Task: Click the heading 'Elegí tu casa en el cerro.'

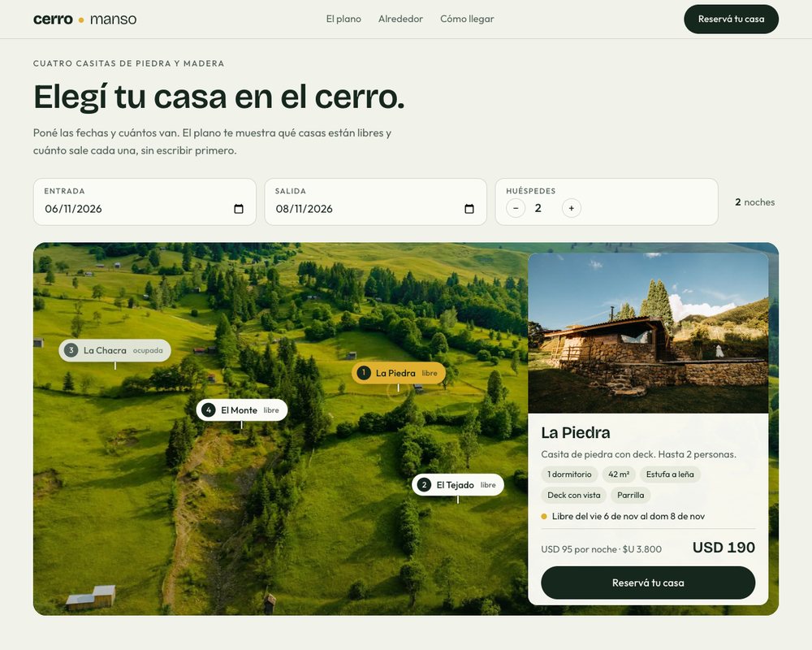Action: tap(219, 97)
